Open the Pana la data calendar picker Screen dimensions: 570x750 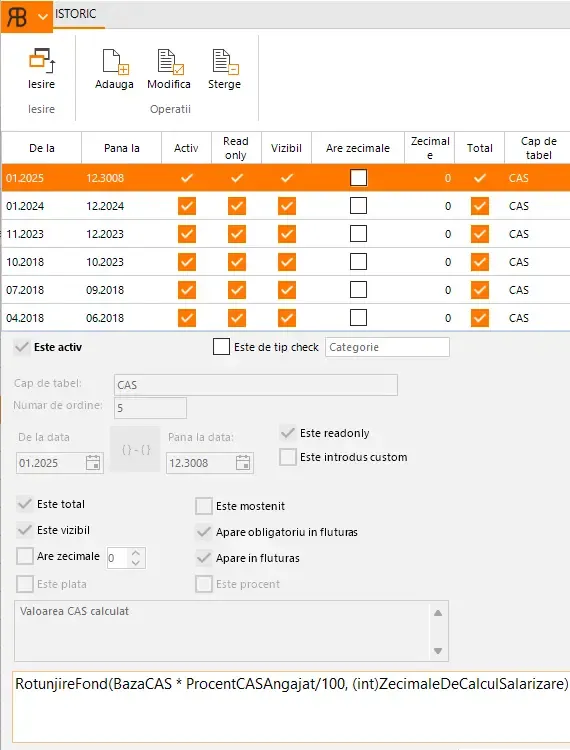pos(243,463)
